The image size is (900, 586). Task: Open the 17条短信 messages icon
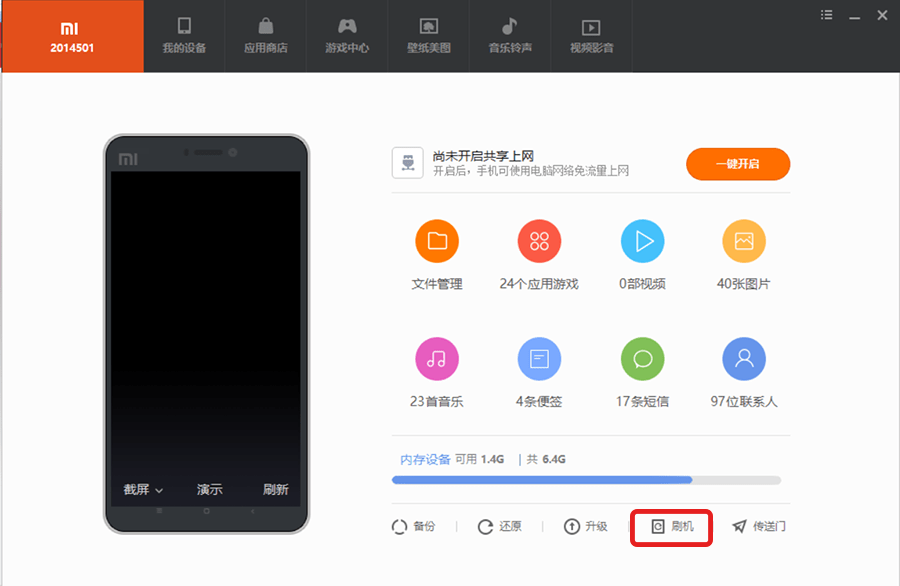tap(642, 359)
